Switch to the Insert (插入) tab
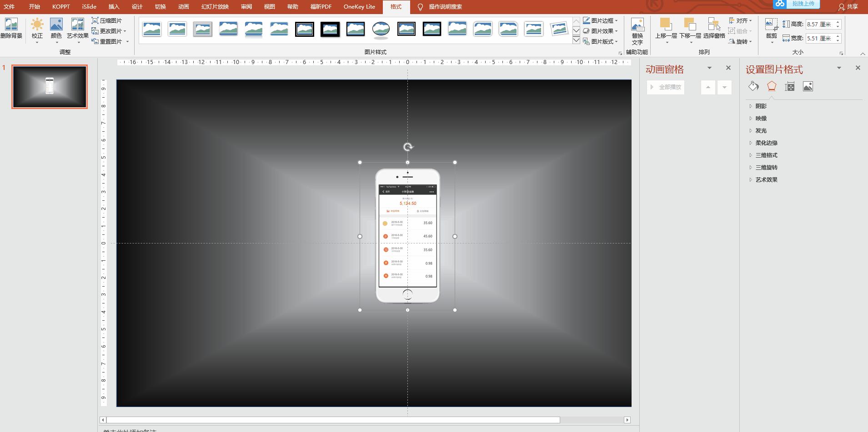 tap(114, 6)
